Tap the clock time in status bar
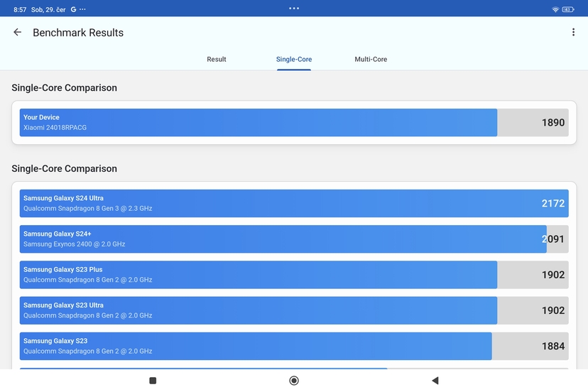Image resolution: width=588 pixels, height=392 pixels. [20, 9]
